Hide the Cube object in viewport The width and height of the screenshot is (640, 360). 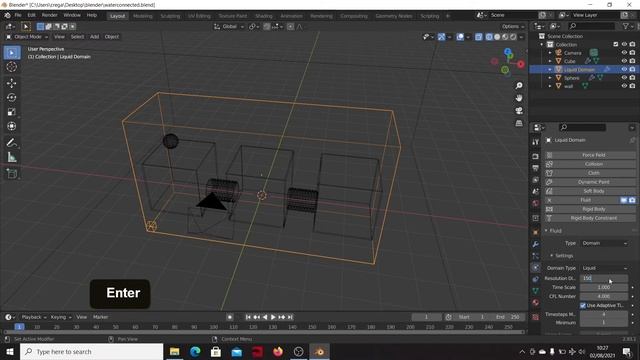tap(624, 61)
